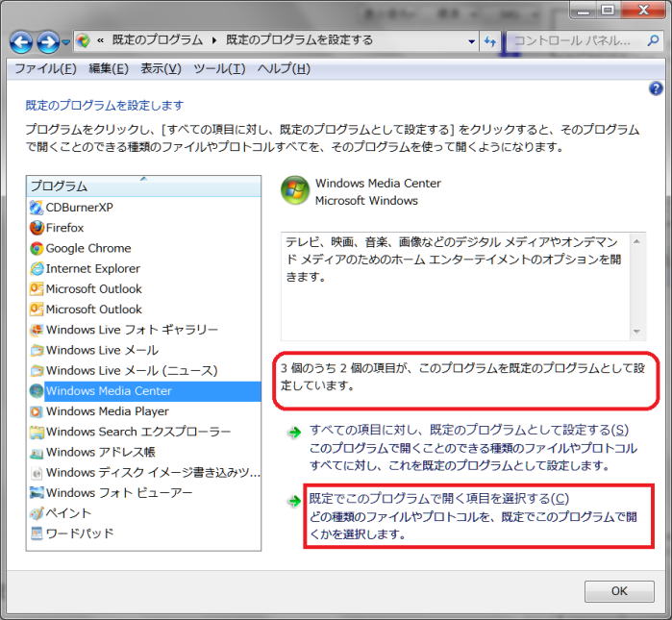The height and width of the screenshot is (620, 672).
Task: Open the 表示(V) menu
Action: coord(161,68)
